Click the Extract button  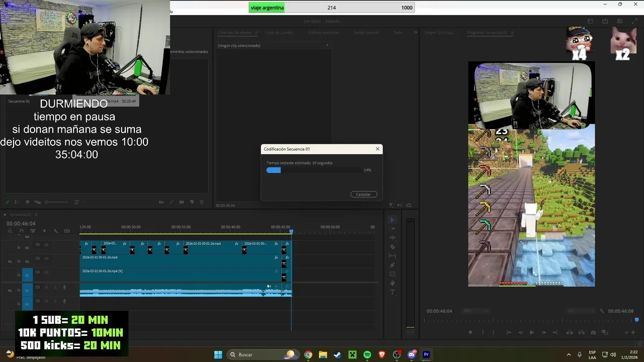point(582,332)
